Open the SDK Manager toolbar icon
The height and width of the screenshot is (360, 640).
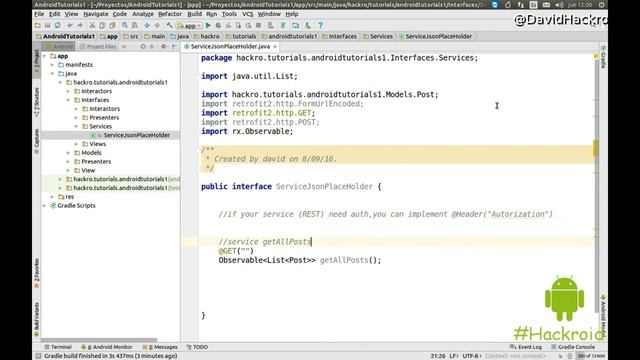pyautogui.click(x=308, y=25)
